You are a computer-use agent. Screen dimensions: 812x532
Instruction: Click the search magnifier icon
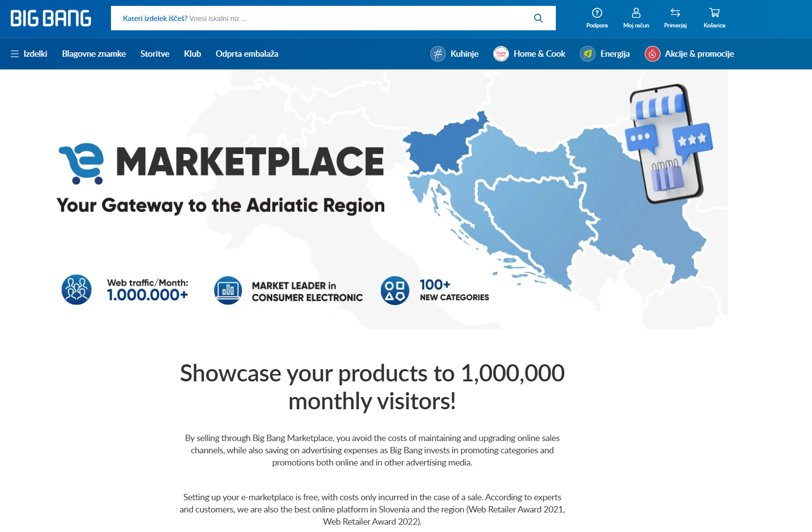coord(538,19)
